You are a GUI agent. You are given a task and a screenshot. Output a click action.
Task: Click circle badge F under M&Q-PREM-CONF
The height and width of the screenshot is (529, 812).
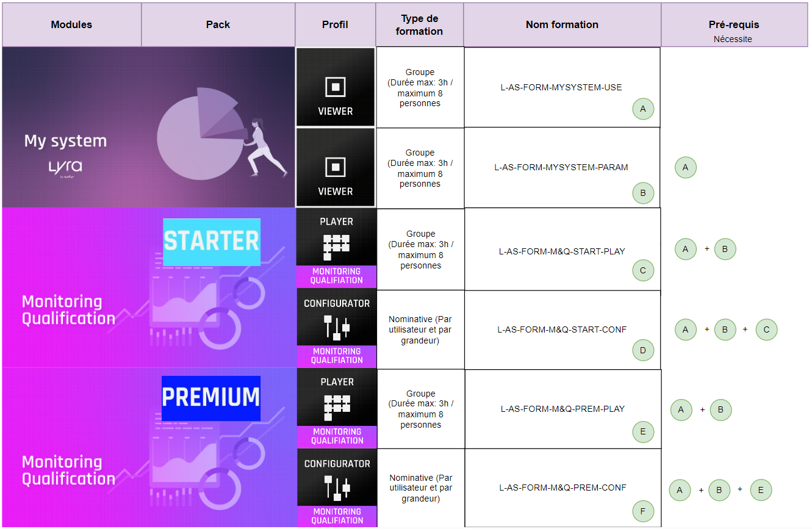coord(643,511)
